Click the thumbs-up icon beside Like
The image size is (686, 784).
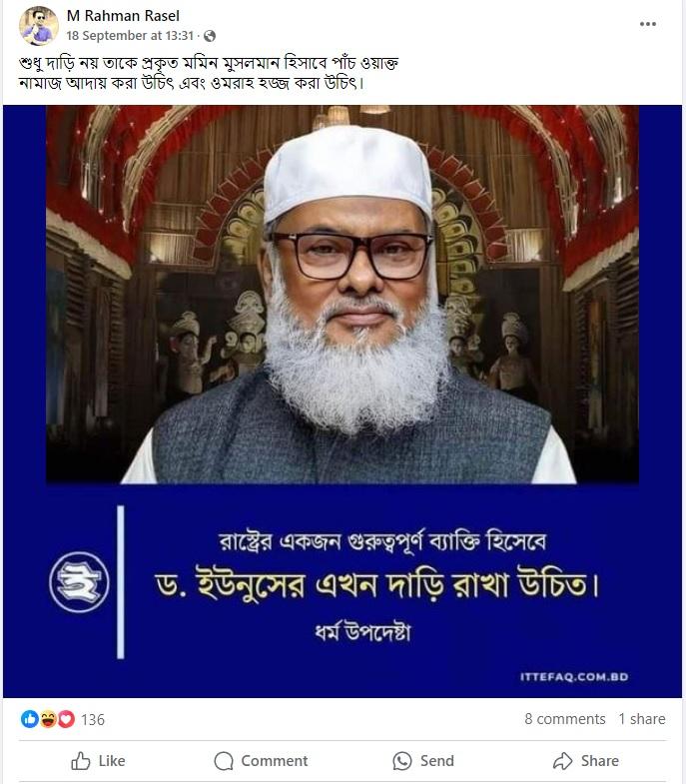tap(81, 761)
